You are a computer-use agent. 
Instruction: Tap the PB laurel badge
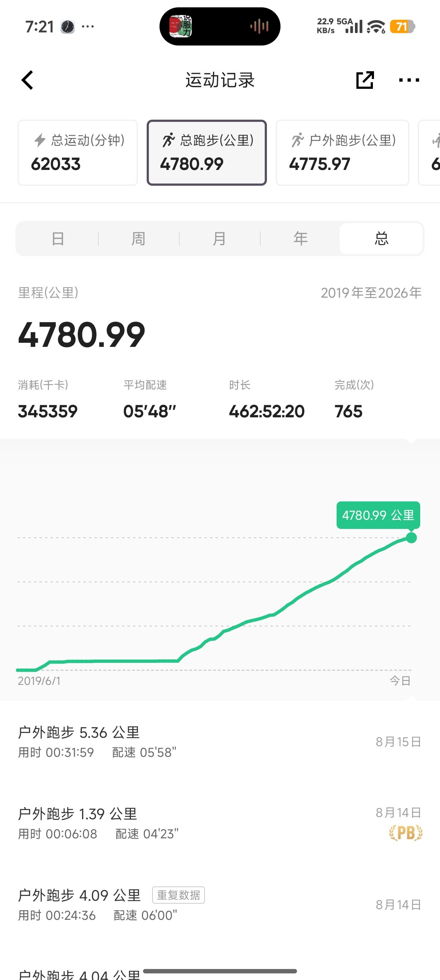pos(406,833)
